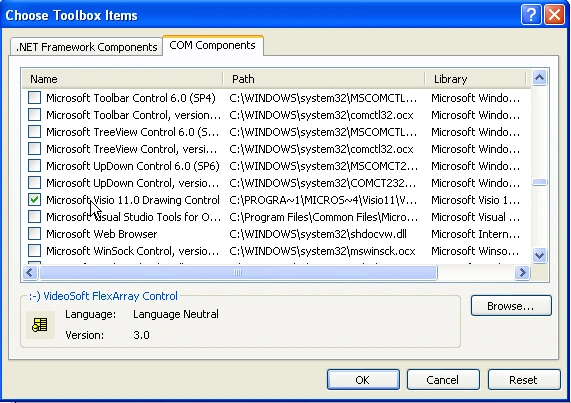This screenshot has width=571, height=403.
Task: Click the VideoSoft FlexArray control icon
Action: [x=40, y=324]
